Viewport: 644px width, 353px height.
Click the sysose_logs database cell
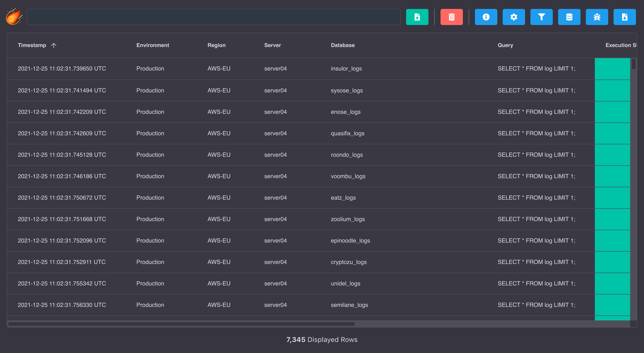[347, 90]
